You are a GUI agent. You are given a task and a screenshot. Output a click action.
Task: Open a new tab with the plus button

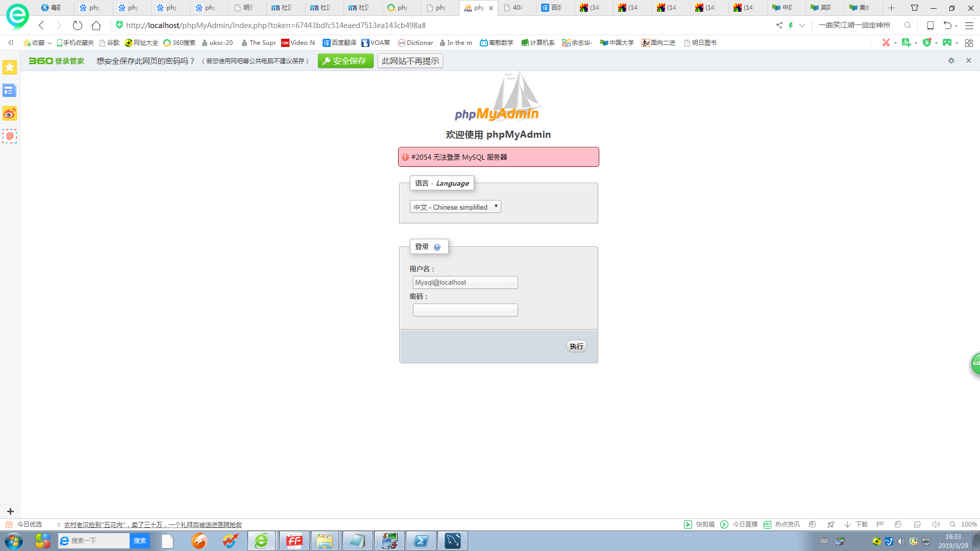pyautogui.click(x=891, y=8)
